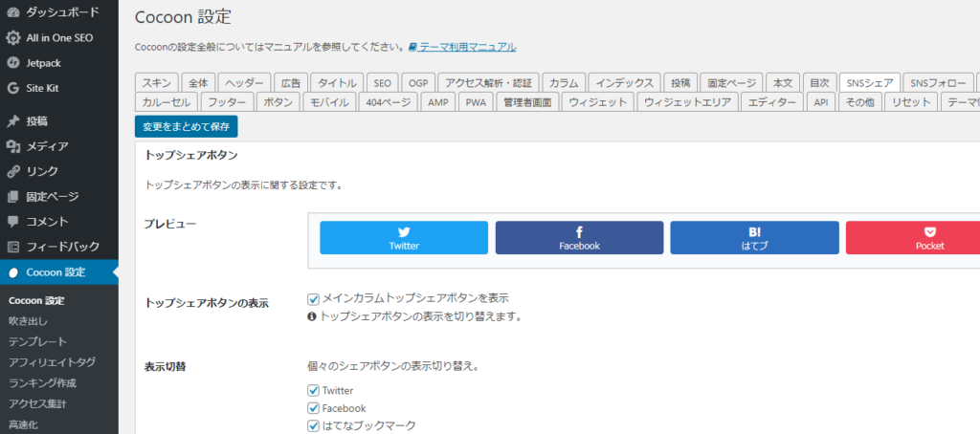Switch to the エディター tab
The height and width of the screenshot is (434, 980).
pos(772,102)
